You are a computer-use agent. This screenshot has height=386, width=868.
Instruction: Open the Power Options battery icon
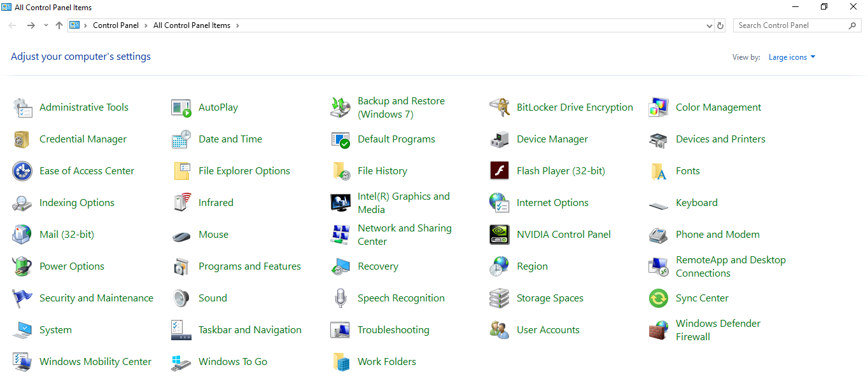(22, 266)
